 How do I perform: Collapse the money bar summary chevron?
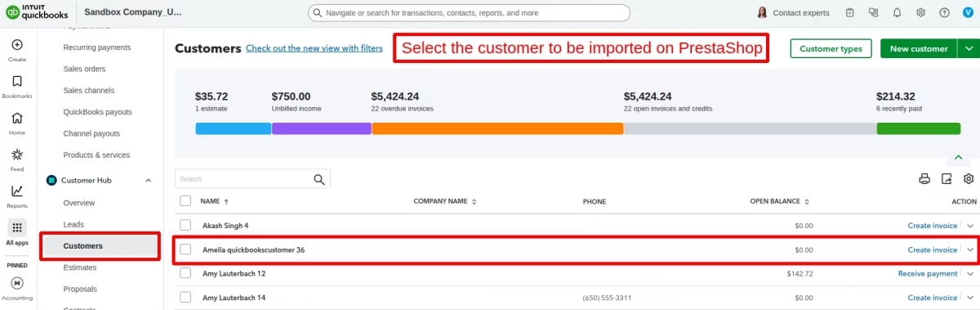click(x=959, y=157)
